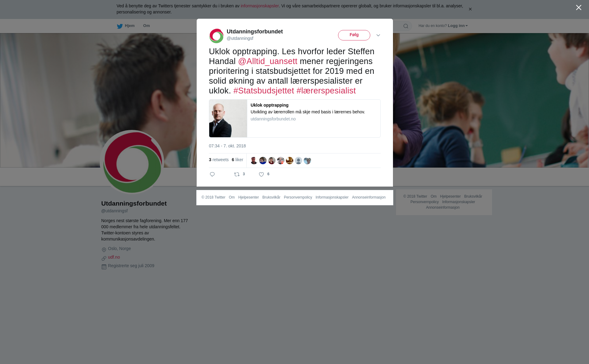Toggle following with the Følg button

(354, 35)
